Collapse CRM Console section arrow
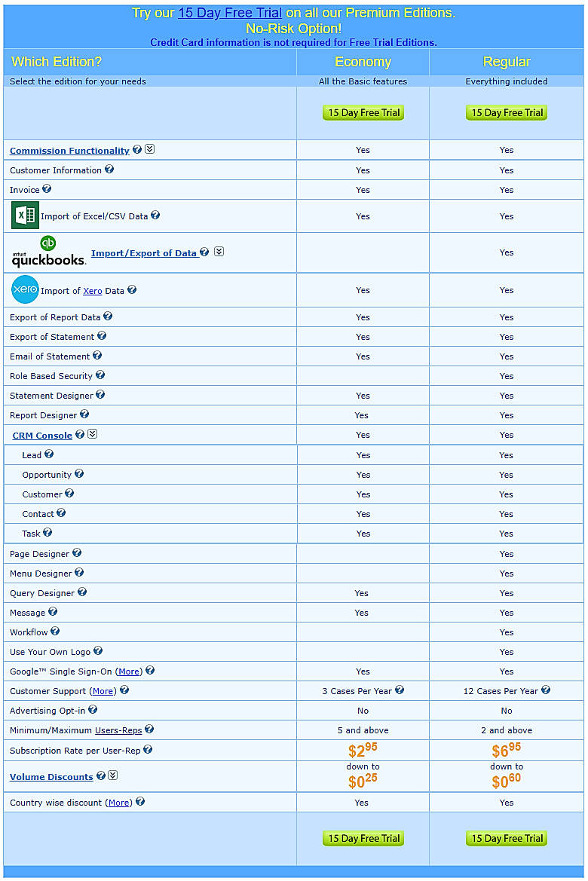Viewport: 588px width, 881px height. click(x=93, y=434)
